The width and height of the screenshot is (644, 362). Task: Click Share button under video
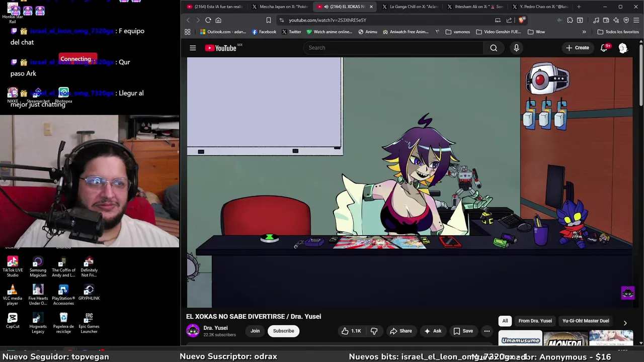click(401, 331)
